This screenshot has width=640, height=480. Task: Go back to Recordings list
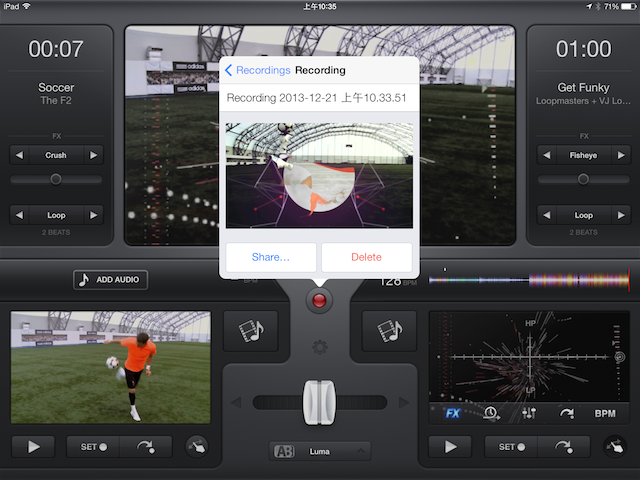point(257,70)
